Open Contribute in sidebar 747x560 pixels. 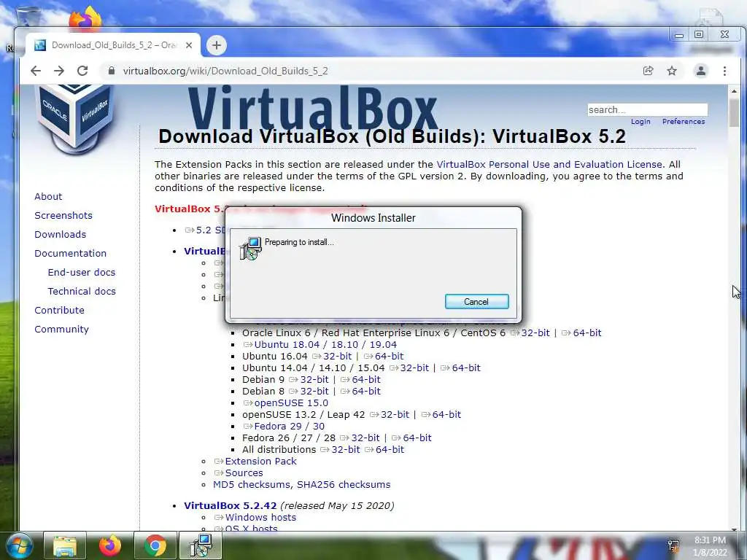[59, 310]
